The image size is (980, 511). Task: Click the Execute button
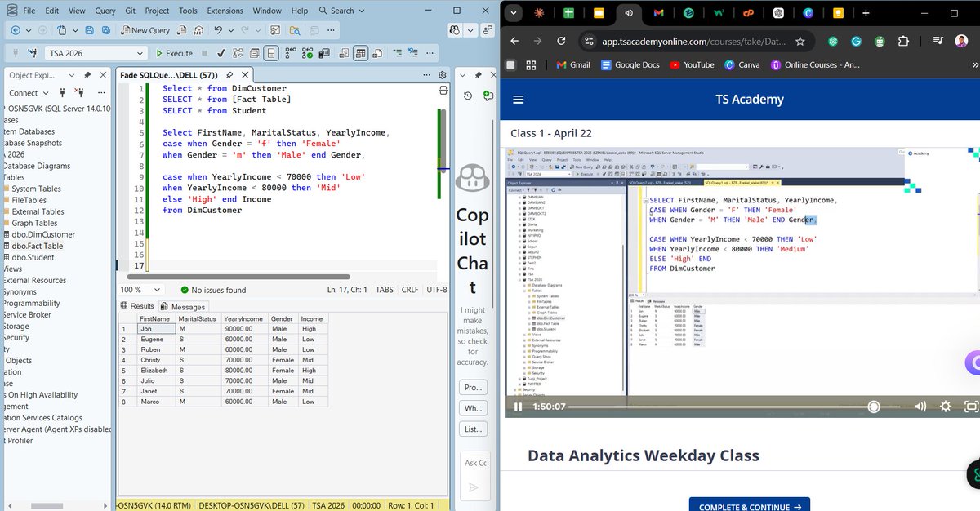coord(174,54)
